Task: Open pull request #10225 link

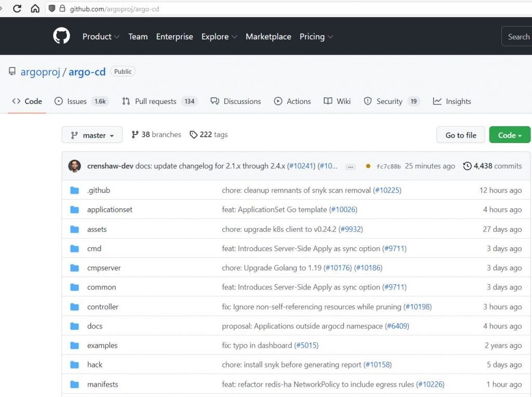Action: (387, 190)
